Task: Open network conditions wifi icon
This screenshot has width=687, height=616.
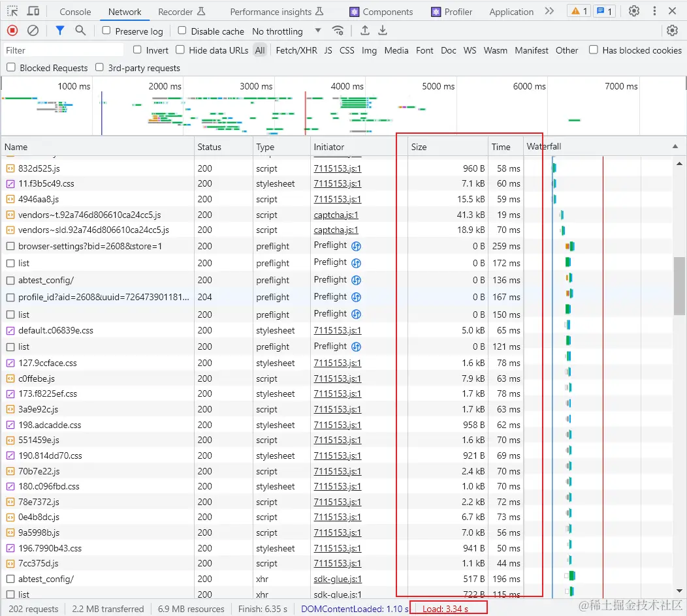Action: [x=338, y=31]
